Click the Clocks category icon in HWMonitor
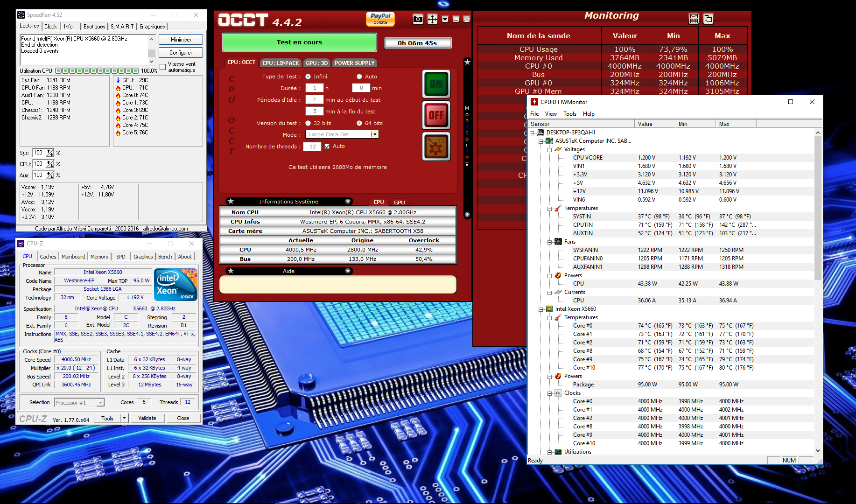 coord(558,393)
